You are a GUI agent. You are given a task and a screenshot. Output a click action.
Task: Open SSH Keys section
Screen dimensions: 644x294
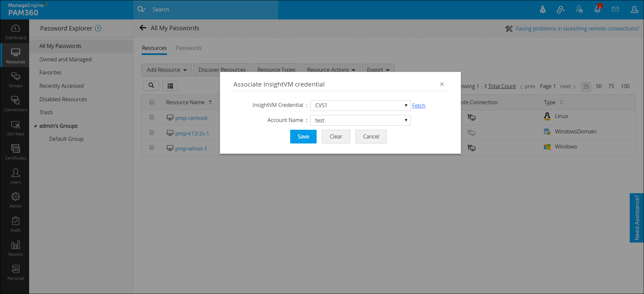pyautogui.click(x=15, y=128)
